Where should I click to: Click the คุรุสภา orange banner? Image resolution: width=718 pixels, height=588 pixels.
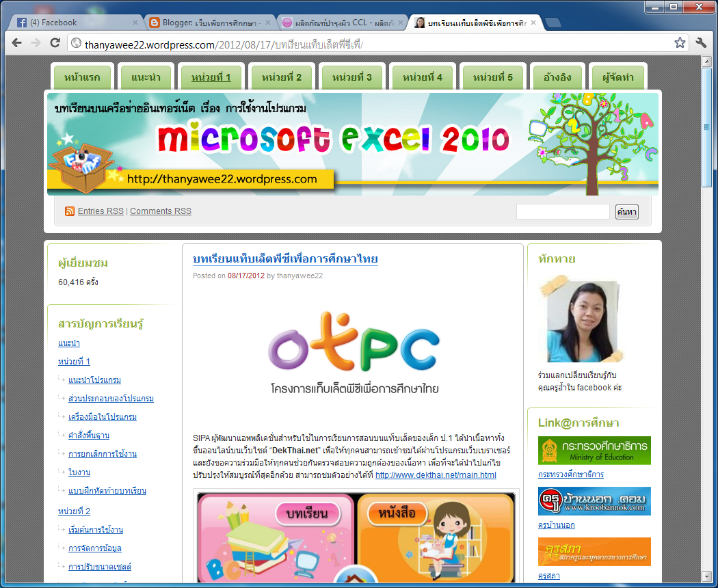pos(594,552)
